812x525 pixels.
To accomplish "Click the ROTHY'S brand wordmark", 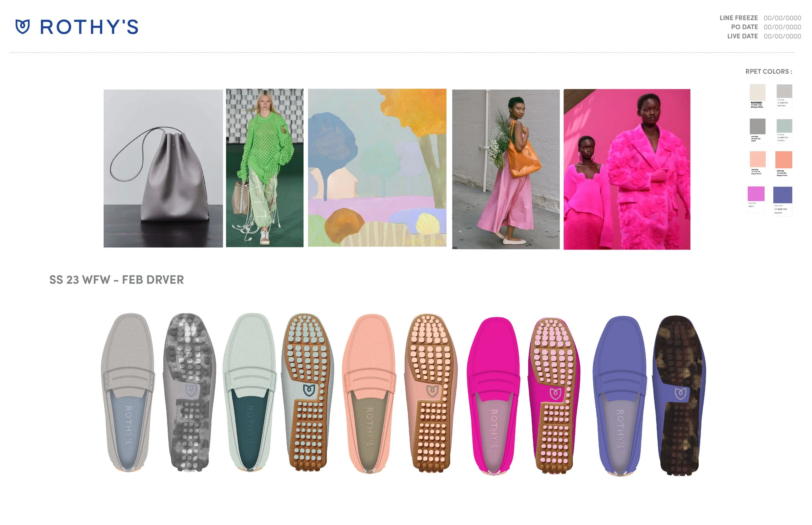I will [89, 27].
